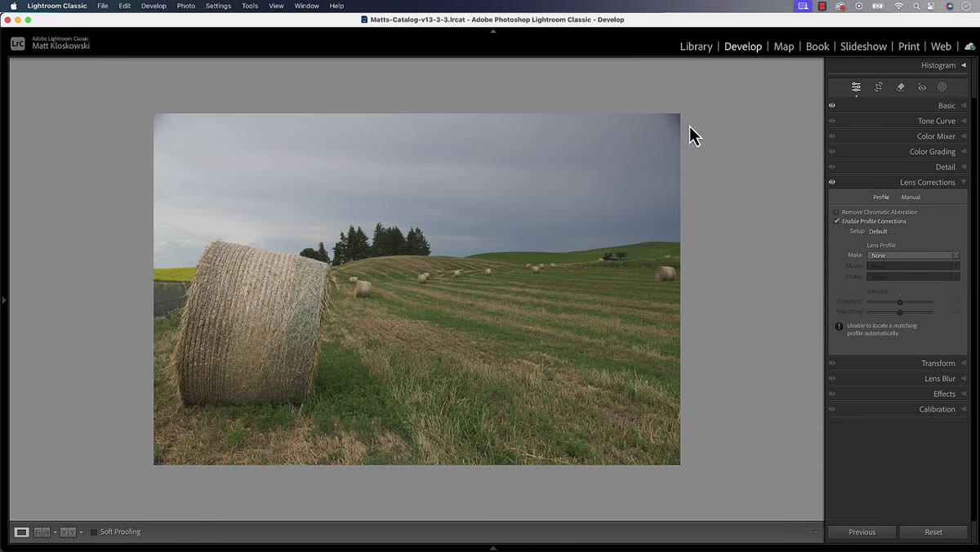Toggle the Tone Curve panel eye switch
The width and height of the screenshot is (980, 552).
[x=832, y=121]
